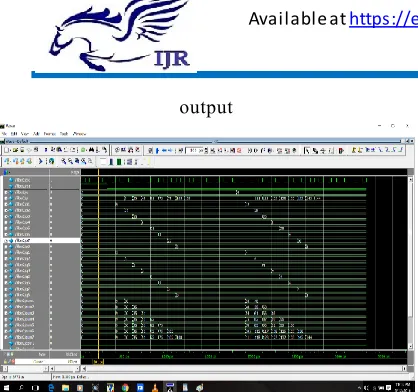This screenshot has height=392, width=418.
Task: Open the Edit menu
Action: (x=14, y=134)
